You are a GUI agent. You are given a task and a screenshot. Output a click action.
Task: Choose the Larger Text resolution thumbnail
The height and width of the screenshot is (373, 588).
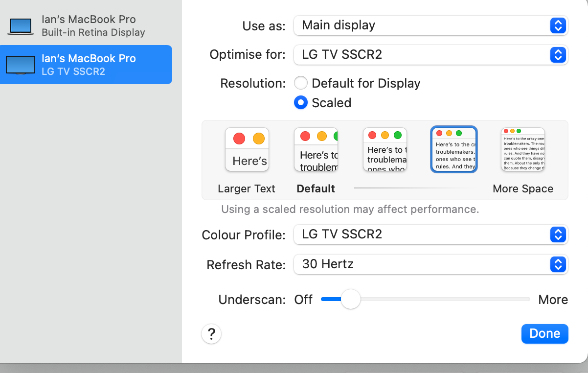pos(247,149)
